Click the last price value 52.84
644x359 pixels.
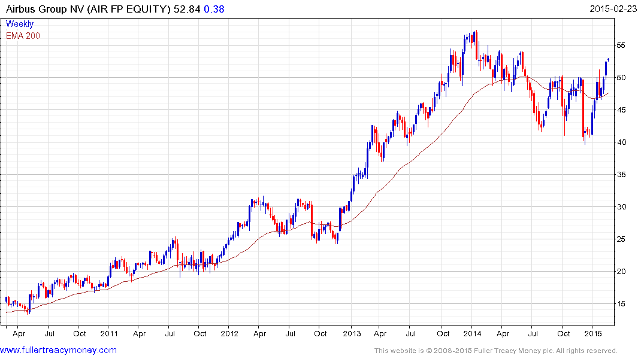[x=187, y=9]
